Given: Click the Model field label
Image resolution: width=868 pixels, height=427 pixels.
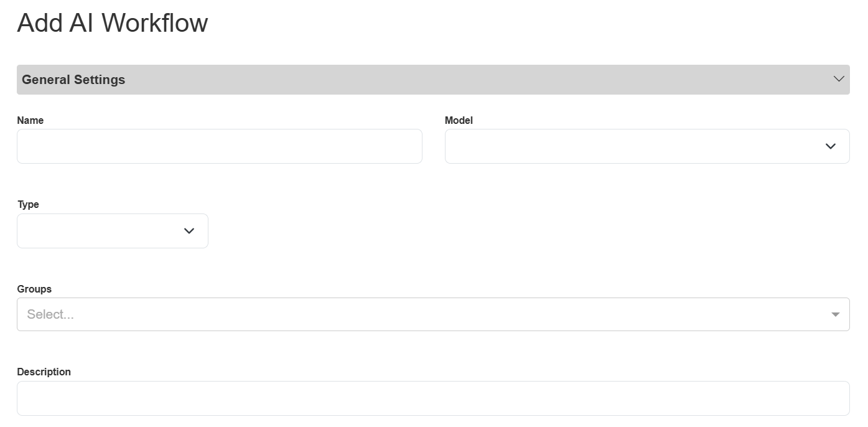Looking at the screenshot, I should click(x=459, y=120).
